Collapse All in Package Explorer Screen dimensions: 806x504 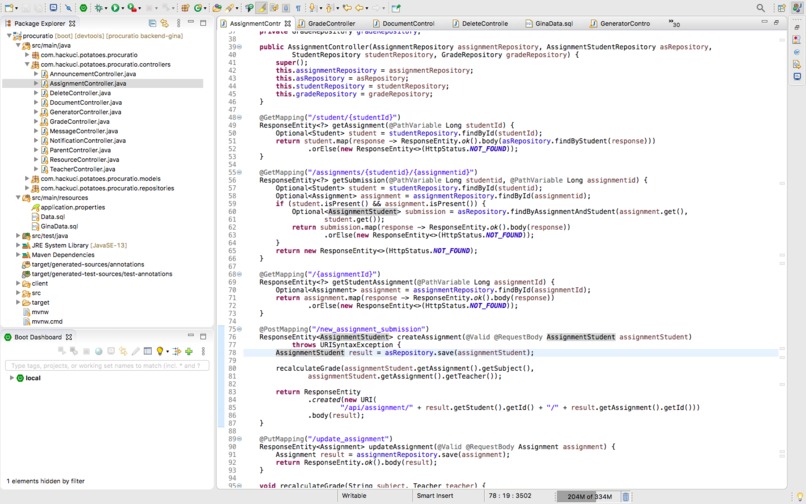[x=152, y=23]
